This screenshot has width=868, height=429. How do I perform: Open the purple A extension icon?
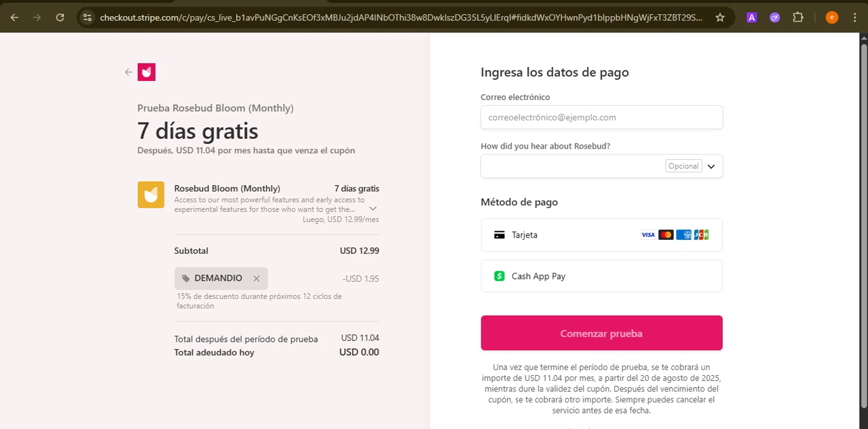(752, 17)
